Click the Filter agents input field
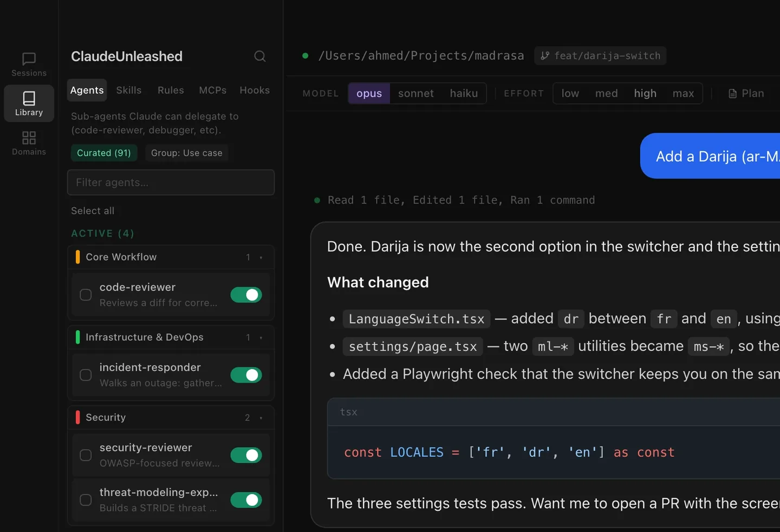The height and width of the screenshot is (532, 780). click(x=171, y=182)
